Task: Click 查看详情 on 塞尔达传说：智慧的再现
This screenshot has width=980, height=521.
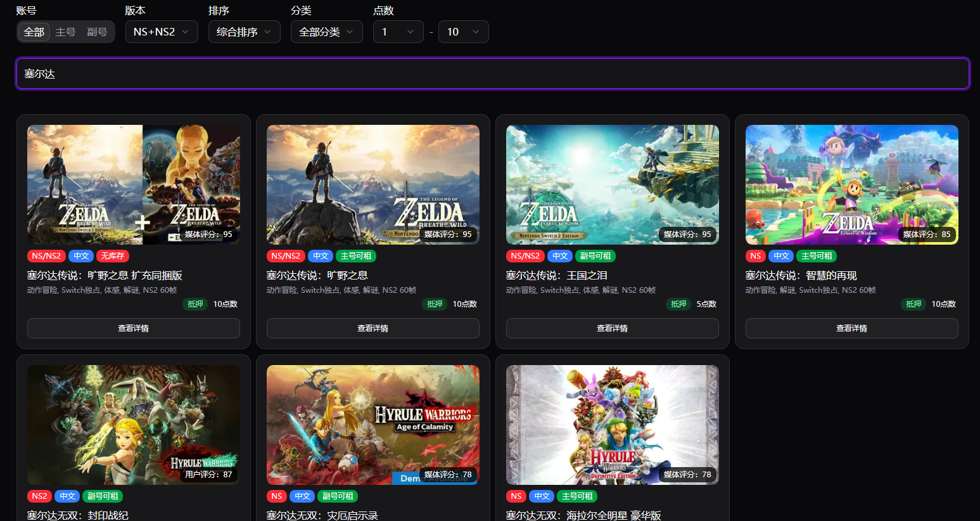Action: click(851, 328)
